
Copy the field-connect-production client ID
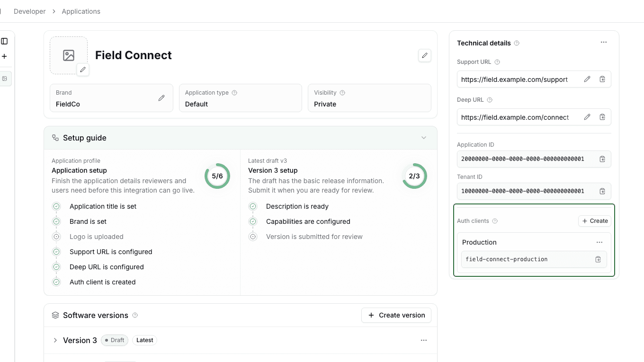click(x=598, y=259)
